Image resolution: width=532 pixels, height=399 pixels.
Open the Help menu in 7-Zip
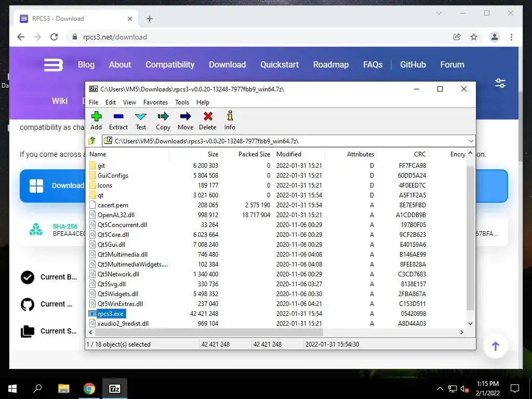pos(203,102)
